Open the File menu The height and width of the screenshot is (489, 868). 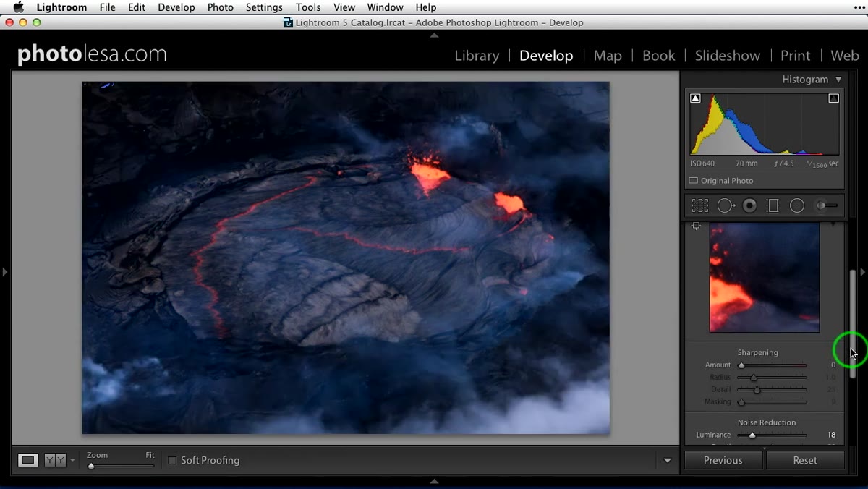tap(107, 7)
